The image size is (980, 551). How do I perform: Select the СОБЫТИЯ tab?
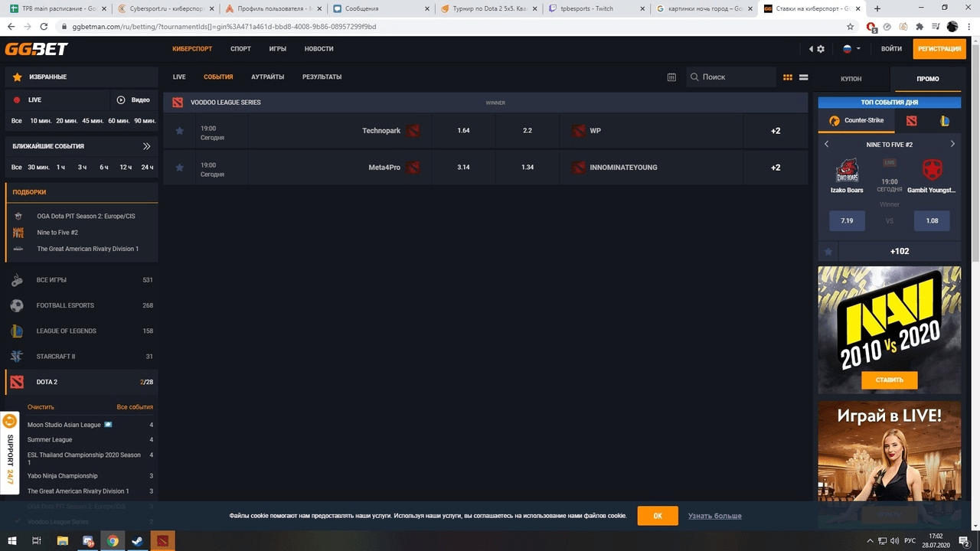click(218, 77)
